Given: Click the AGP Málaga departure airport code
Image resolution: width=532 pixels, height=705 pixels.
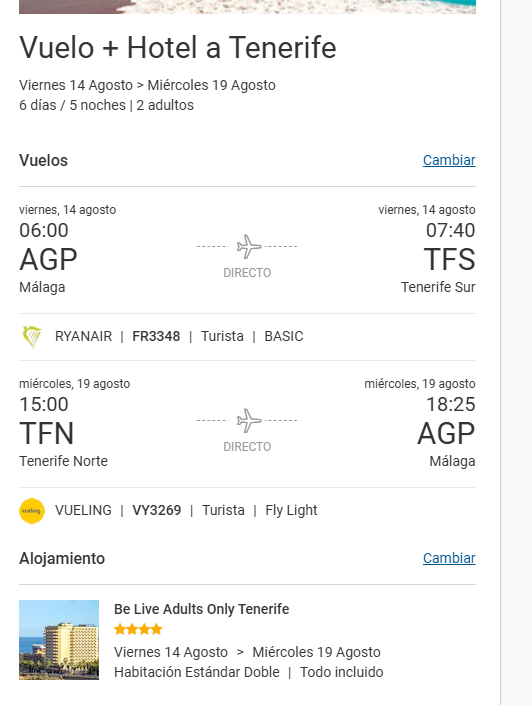Looking at the screenshot, I should [48, 259].
